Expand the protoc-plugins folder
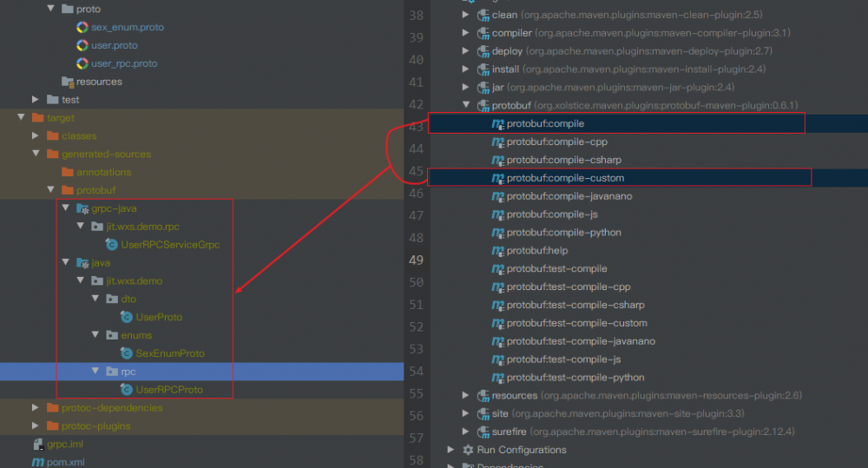 36,426
